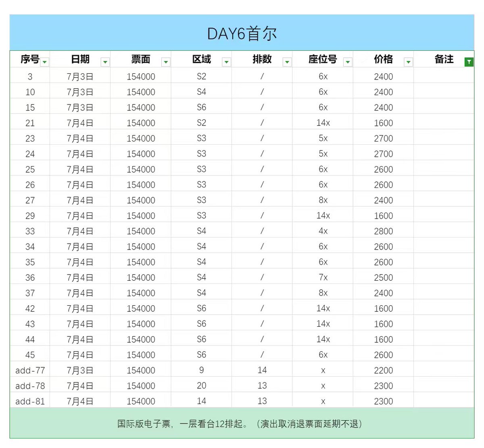Open the 排数 column filter dropdown
The image size is (484, 448).
[287, 62]
